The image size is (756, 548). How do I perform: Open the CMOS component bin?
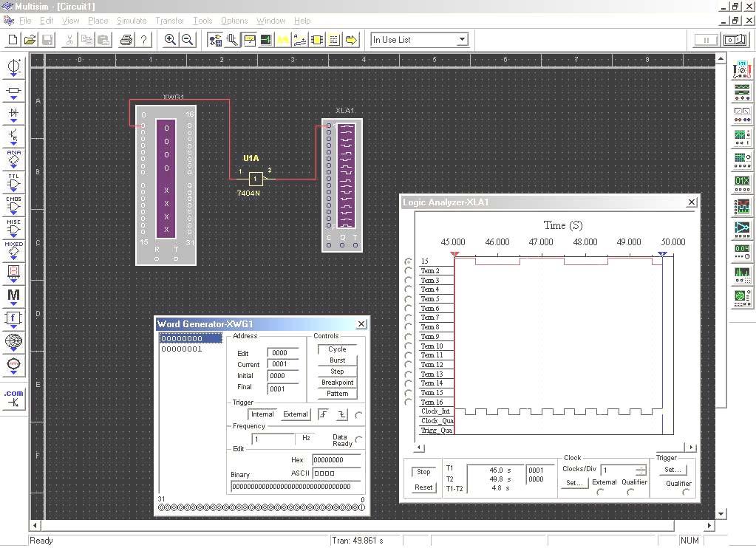coord(13,206)
